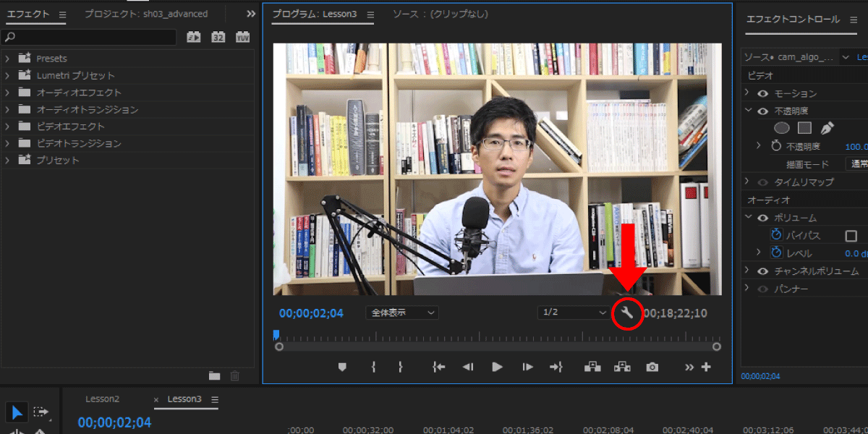Filter by 32-bit color effects icon

218,37
